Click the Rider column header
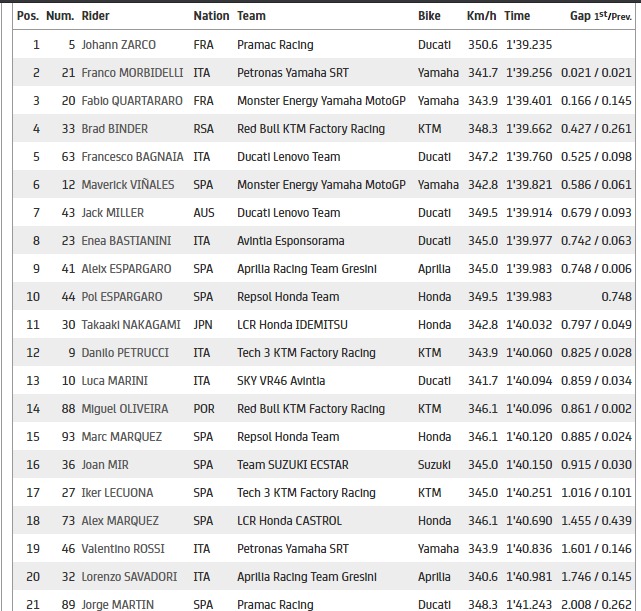The image size is (641, 611). click(95, 17)
